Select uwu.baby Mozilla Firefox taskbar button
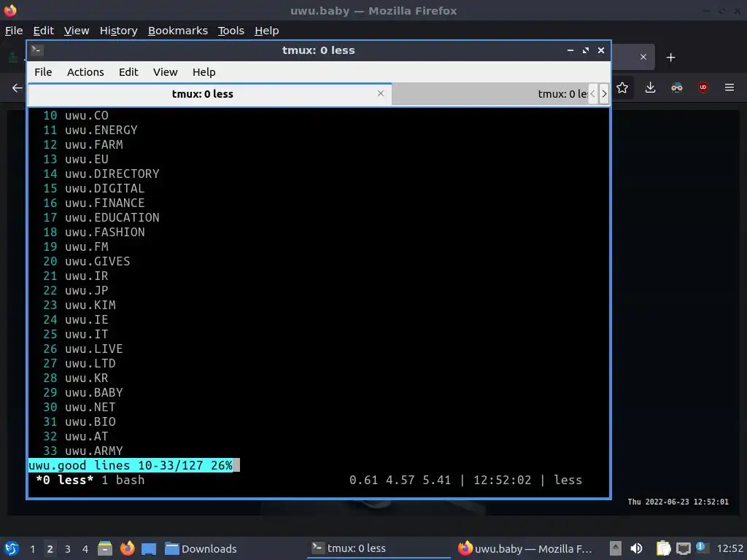Screen dimensions: 747x560 [525, 548]
